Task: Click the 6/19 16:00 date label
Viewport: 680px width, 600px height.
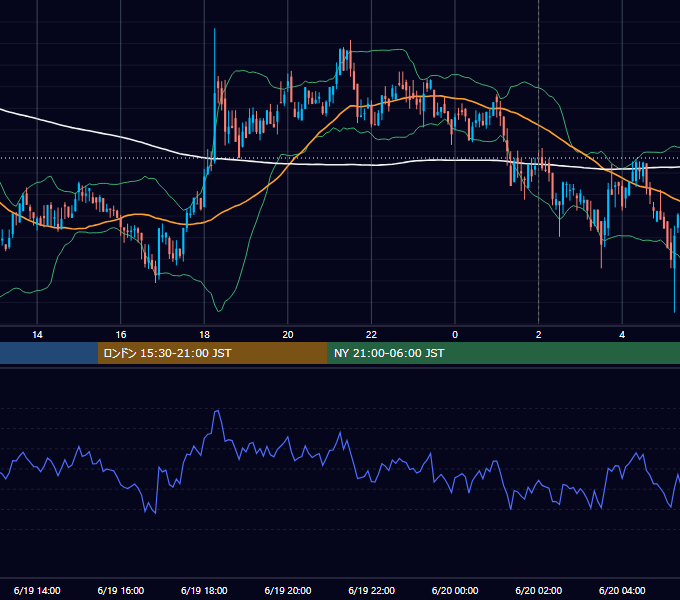Action: pos(121,590)
